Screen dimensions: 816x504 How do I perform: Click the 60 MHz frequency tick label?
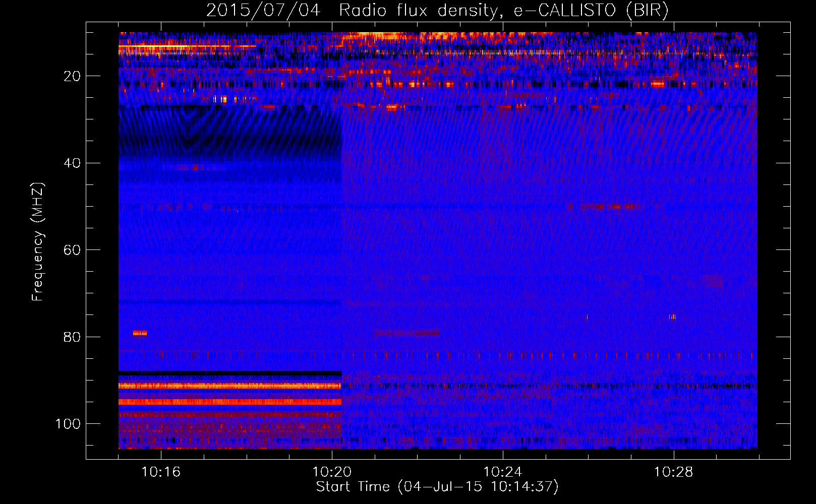[72, 250]
